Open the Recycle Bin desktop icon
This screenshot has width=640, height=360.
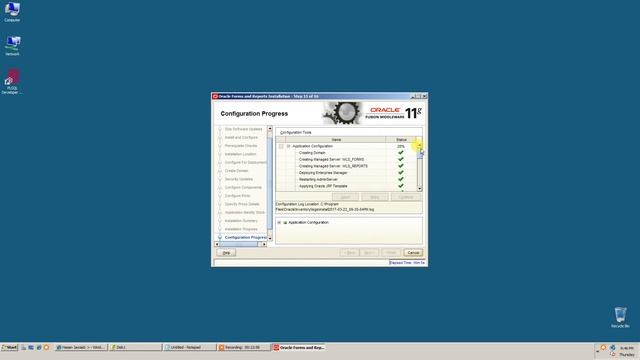click(620, 317)
